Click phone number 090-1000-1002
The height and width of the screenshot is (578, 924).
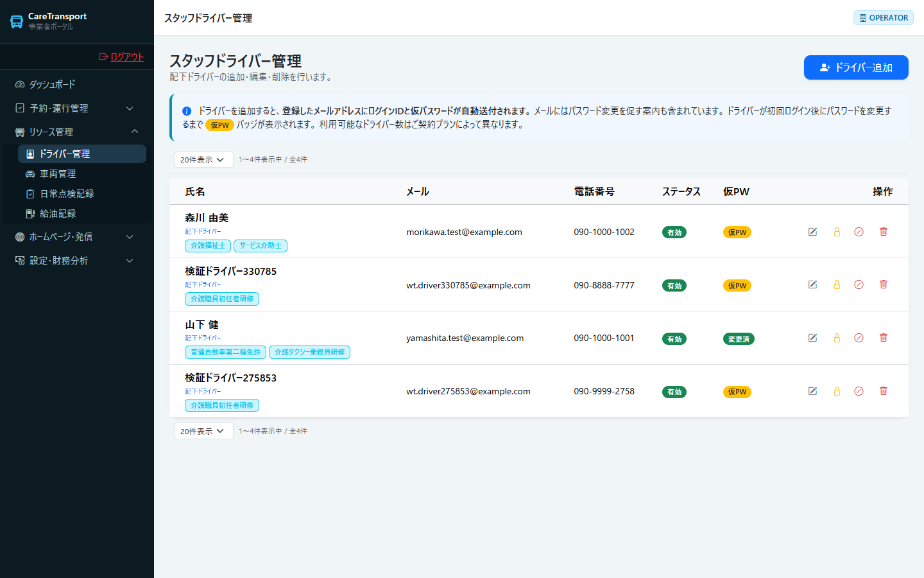(x=604, y=232)
